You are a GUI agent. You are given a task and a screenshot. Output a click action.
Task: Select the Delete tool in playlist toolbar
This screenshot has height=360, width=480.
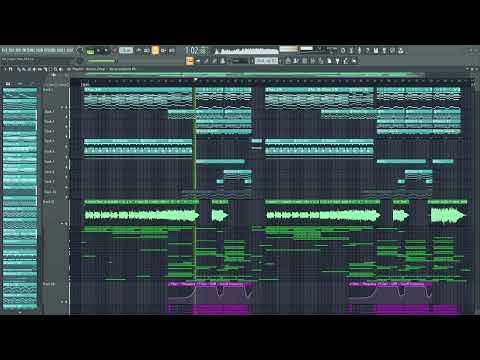point(29,69)
